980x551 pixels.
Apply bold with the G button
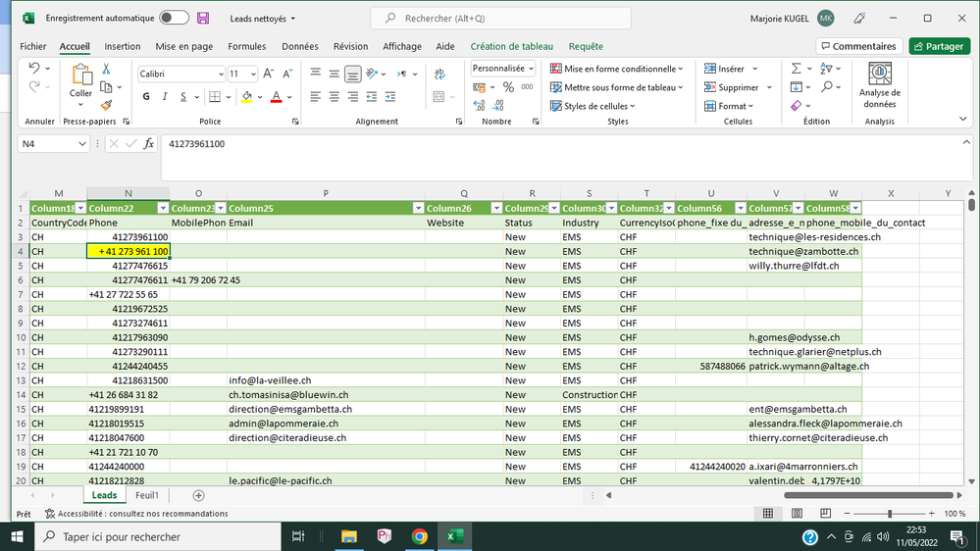click(146, 96)
